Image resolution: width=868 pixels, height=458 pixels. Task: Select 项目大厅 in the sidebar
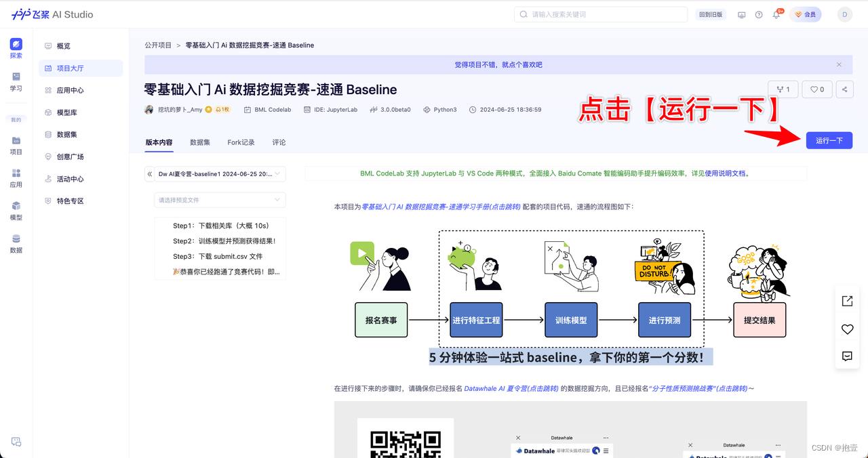tap(81, 68)
